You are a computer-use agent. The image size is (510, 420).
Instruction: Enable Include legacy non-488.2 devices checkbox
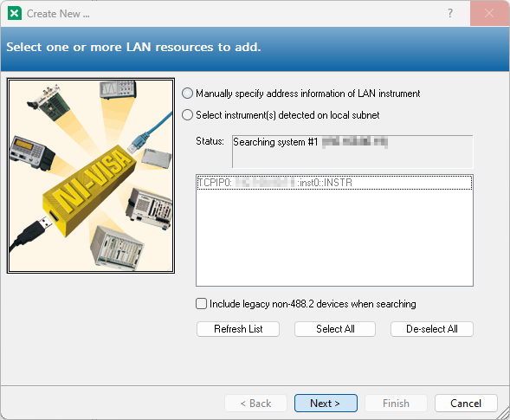pos(202,304)
